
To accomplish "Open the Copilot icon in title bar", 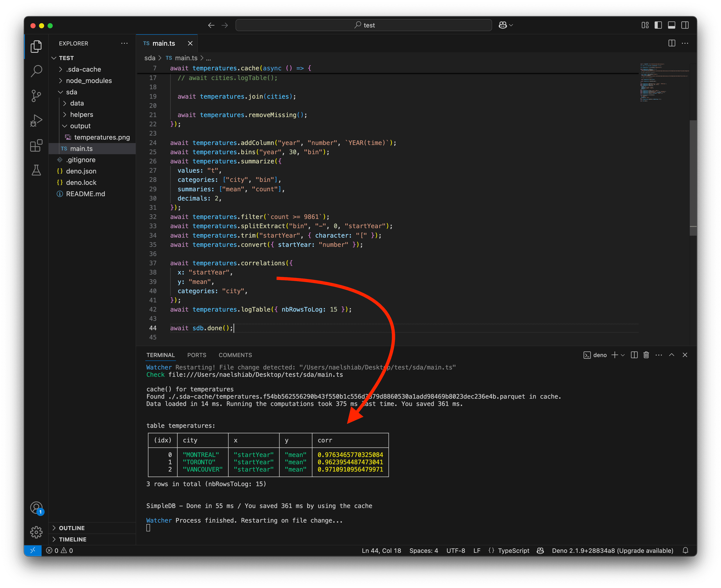I will tap(503, 25).
